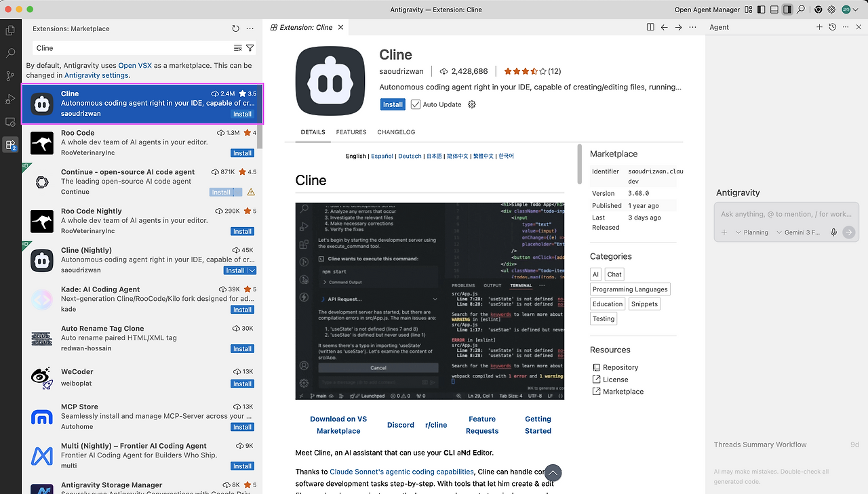The height and width of the screenshot is (494, 868).
Task: Show the warning on Continue extension
Action: (251, 192)
